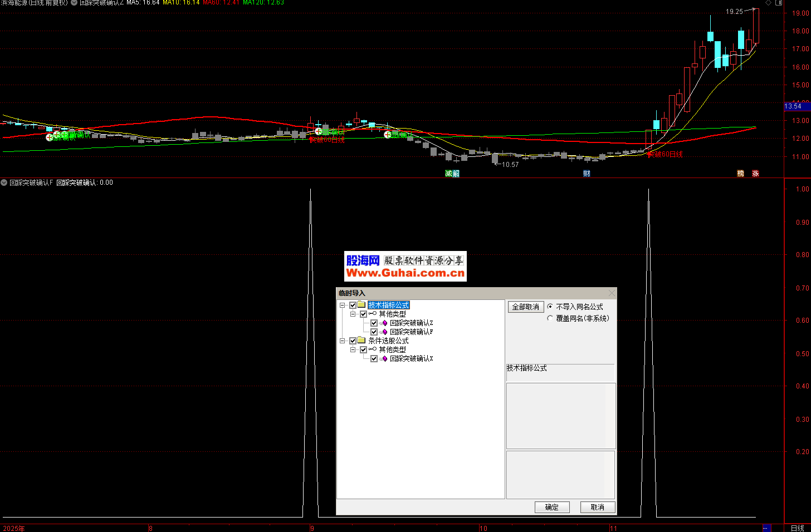Uncheck the 回踩突破确认F formula checkbox
This screenshot has width=811, height=532.
374,332
